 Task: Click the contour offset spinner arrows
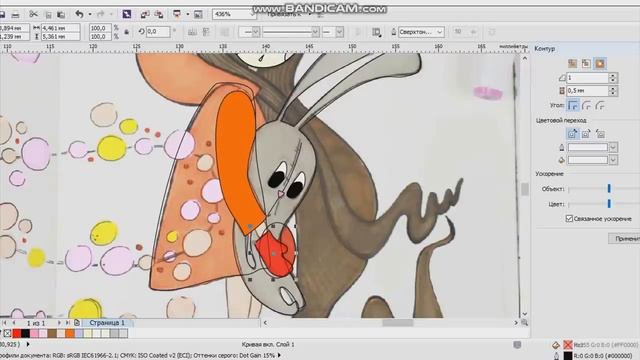pos(612,91)
